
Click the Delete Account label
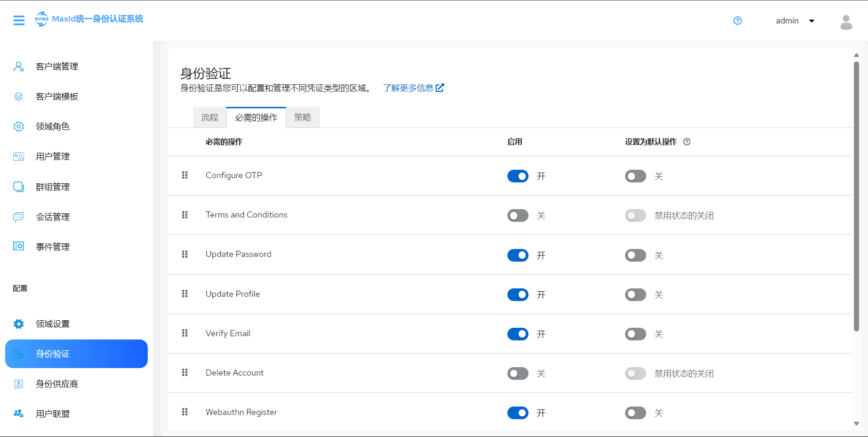(234, 373)
